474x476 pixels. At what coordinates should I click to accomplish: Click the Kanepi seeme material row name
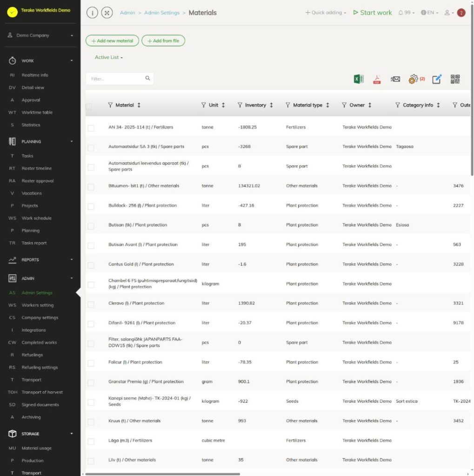[149, 401]
